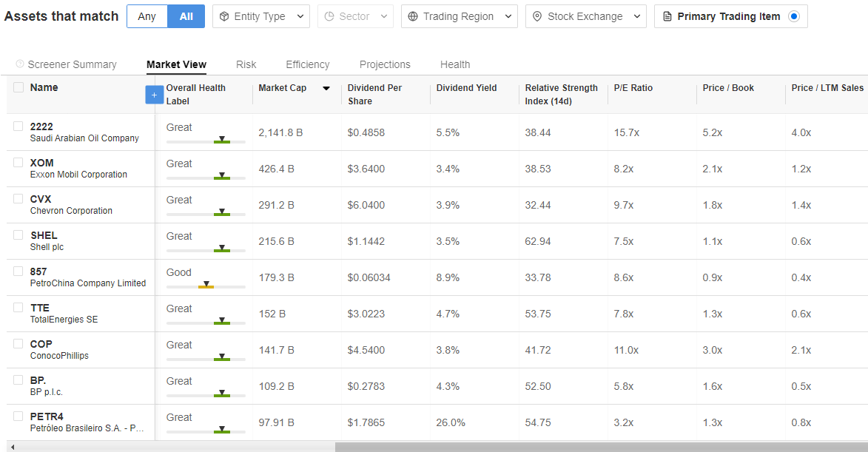Image resolution: width=868 pixels, height=452 pixels.
Task: Select the Exxon Mobil Corporation row checkbox
Action: 18,162
